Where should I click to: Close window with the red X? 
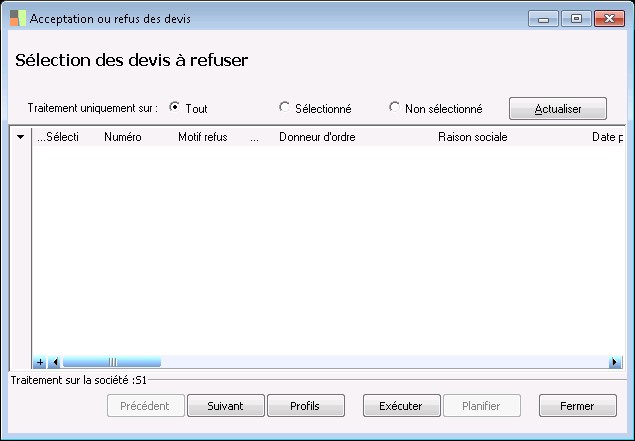tap(609, 19)
